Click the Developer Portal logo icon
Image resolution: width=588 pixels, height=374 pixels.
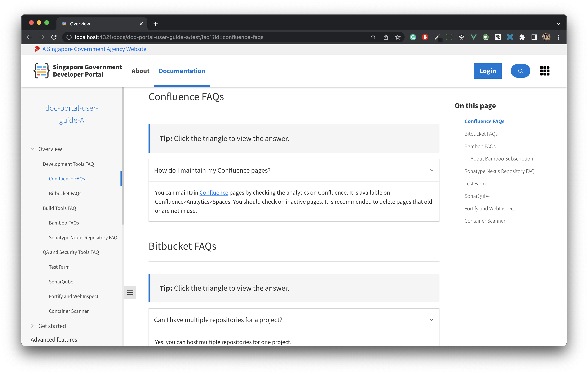(41, 71)
